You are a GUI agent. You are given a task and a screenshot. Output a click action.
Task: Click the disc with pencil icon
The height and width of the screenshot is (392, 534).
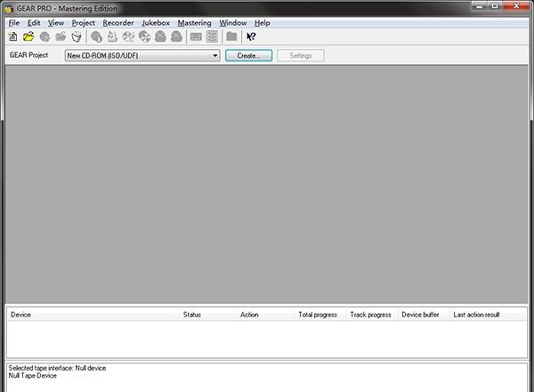pyautogui.click(x=128, y=36)
